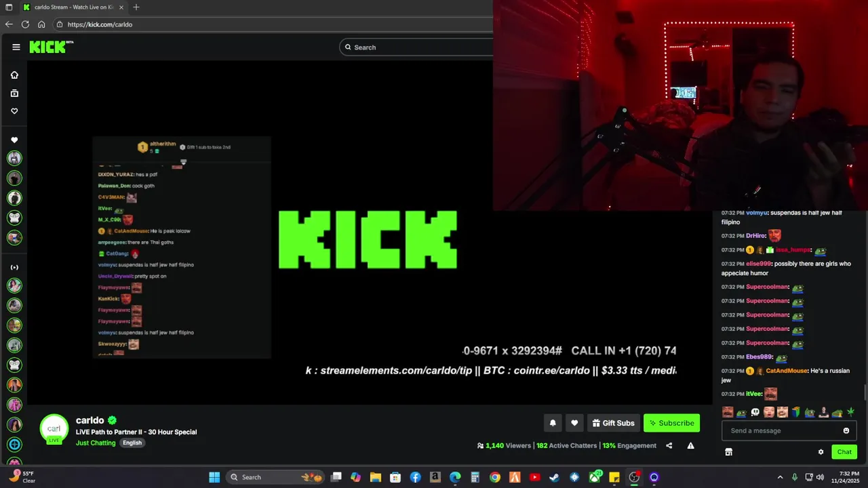Open the Kick hamburger sidebar menu
Image resolution: width=868 pixels, height=488 pixels.
[x=16, y=47]
